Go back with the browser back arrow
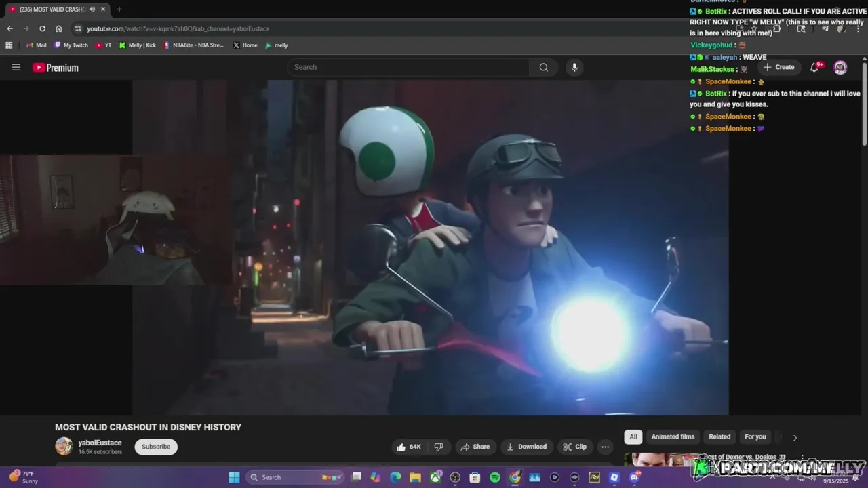This screenshot has height=488, width=868. pyautogui.click(x=9, y=28)
